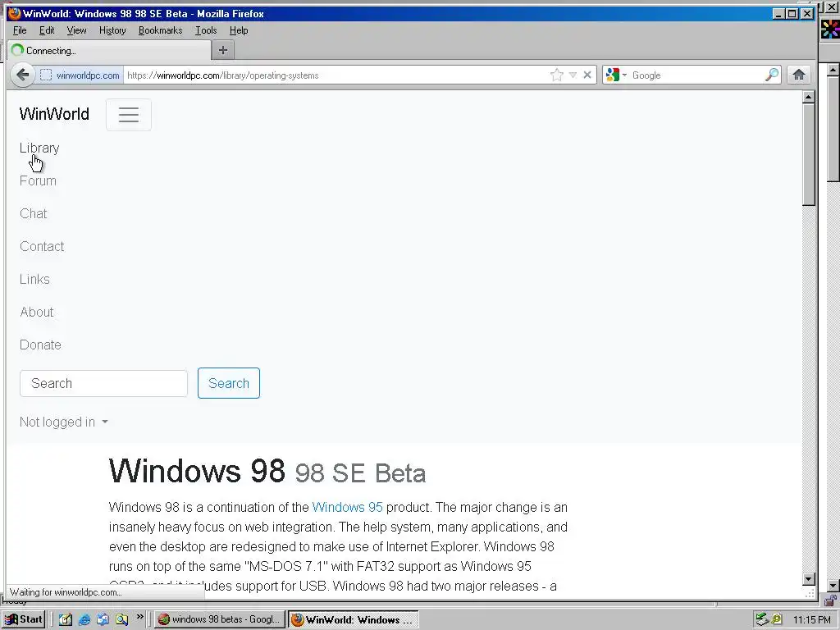The height and width of the screenshot is (630, 840).
Task: Click the WinWorld Search text field
Action: [104, 384]
